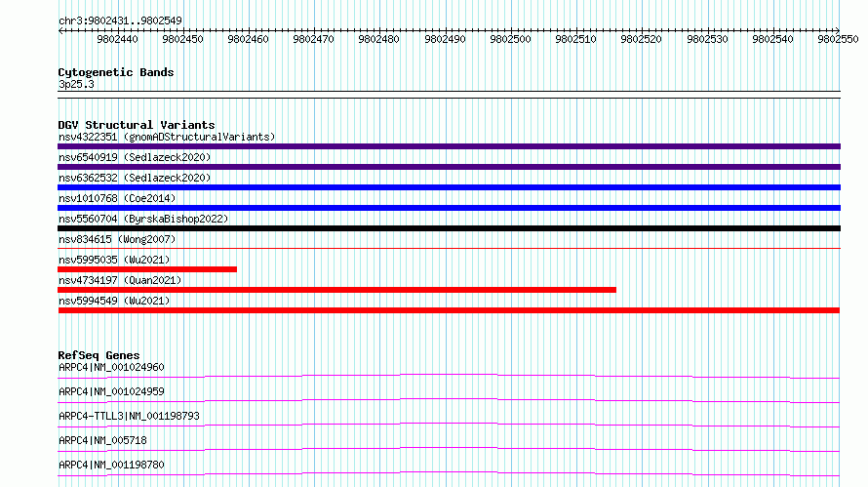Click ruler position label 9802510
The width and height of the screenshot is (868, 487).
click(x=575, y=39)
